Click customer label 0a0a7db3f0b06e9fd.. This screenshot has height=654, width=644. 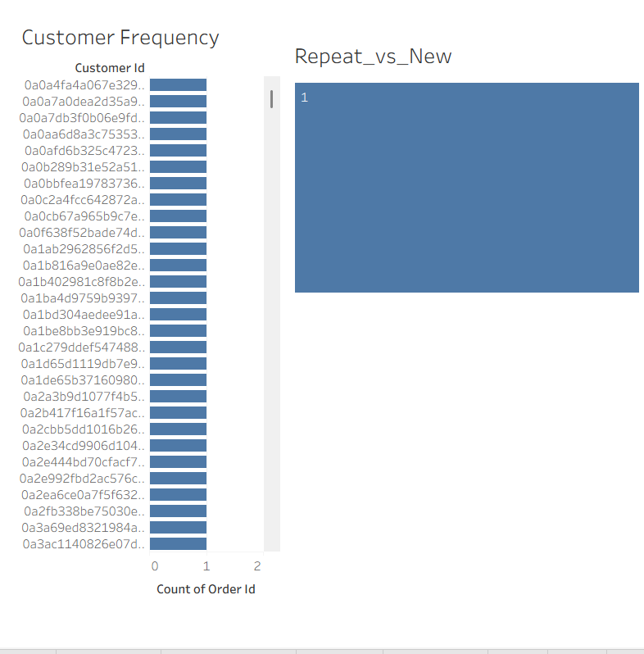coord(82,118)
